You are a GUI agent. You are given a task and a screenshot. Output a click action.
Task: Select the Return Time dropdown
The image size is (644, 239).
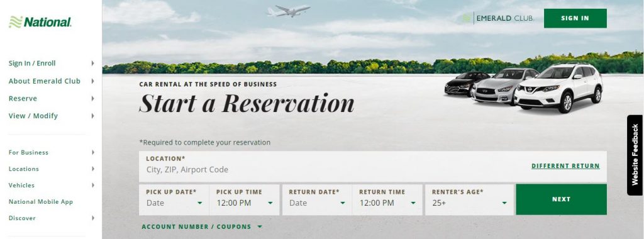click(x=387, y=199)
